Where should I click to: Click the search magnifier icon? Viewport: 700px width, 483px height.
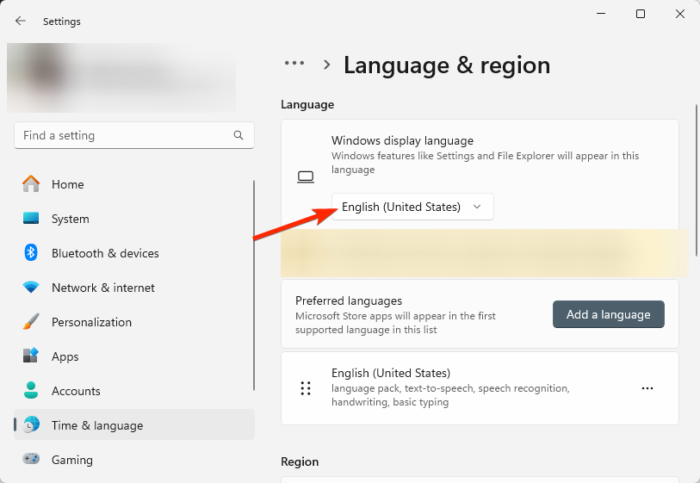(x=238, y=135)
